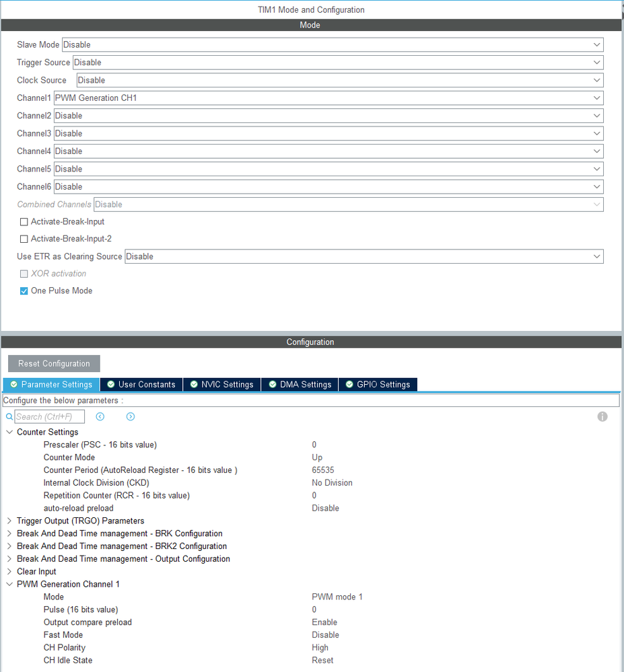This screenshot has height=672, width=624.
Task: Select Output compare preload value Enable
Action: pyautogui.click(x=324, y=622)
